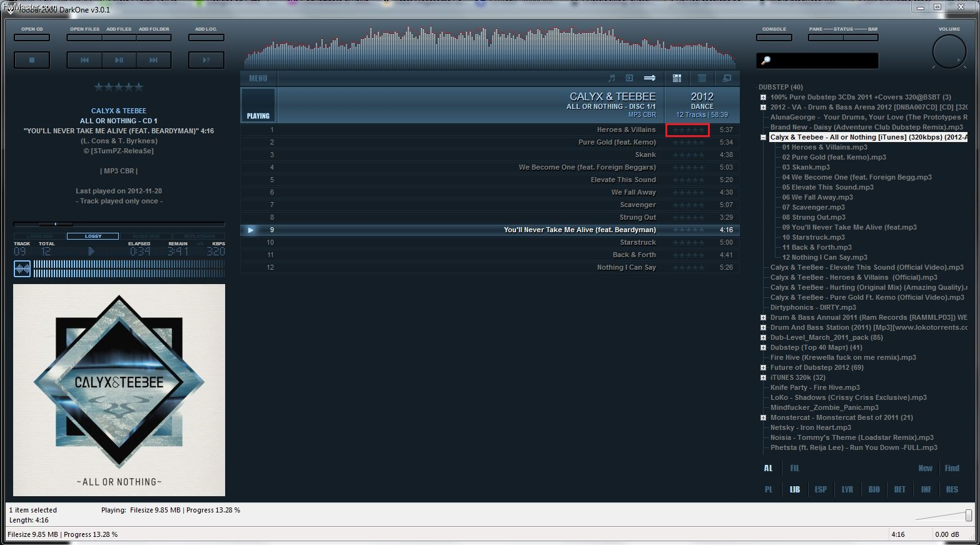Image resolution: width=980 pixels, height=545 pixels.
Task: Click the magnifier icon in the search box
Action: tap(765, 61)
